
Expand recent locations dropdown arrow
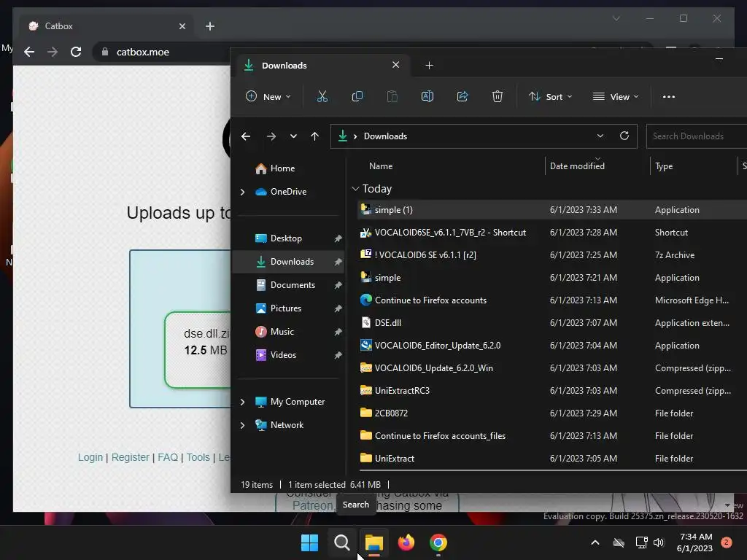(293, 136)
